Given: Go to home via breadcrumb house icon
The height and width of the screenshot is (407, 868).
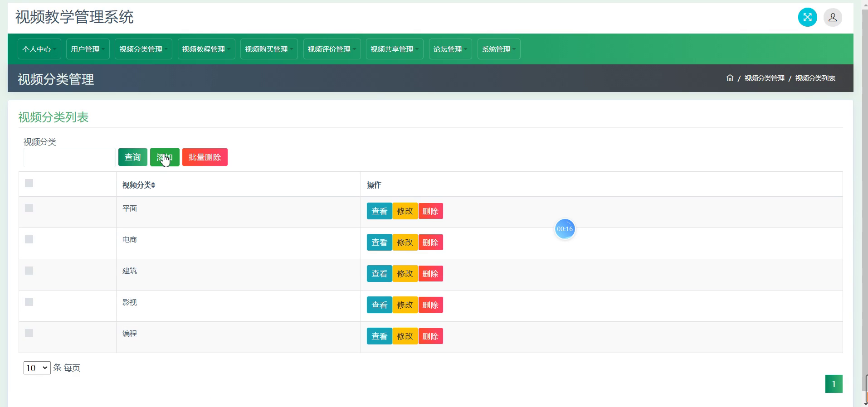Looking at the screenshot, I should click(x=730, y=78).
